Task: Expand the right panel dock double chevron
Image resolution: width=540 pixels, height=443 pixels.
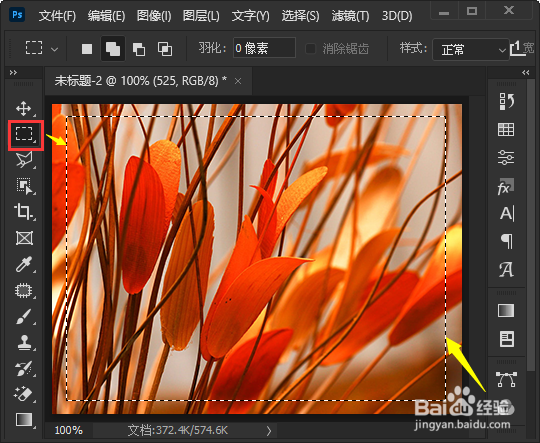Action: click(x=526, y=72)
